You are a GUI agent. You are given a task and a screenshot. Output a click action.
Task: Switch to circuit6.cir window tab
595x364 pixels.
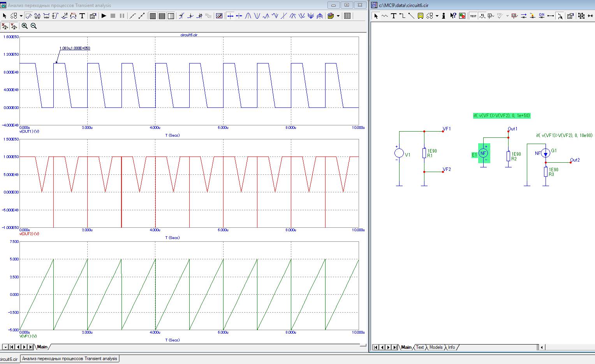click(x=9, y=359)
